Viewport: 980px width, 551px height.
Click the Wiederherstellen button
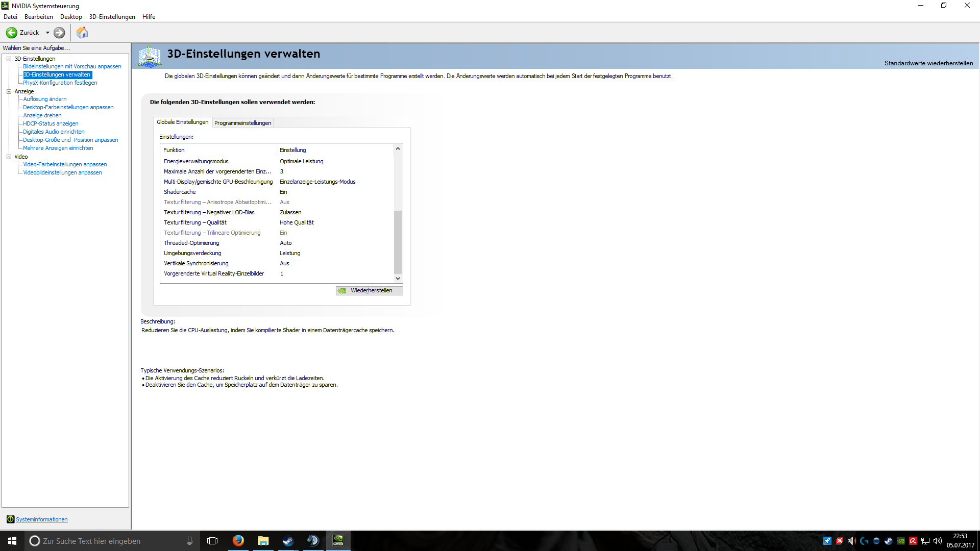pyautogui.click(x=370, y=290)
